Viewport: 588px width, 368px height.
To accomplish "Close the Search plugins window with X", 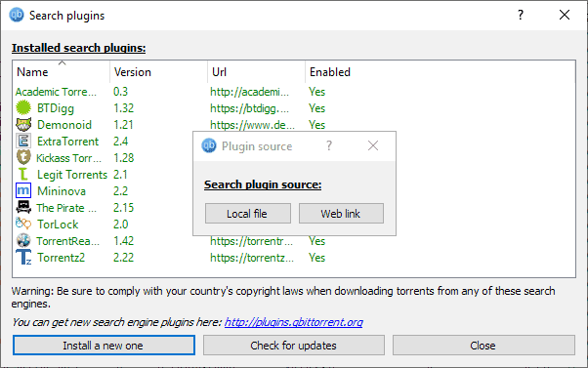I will (565, 15).
